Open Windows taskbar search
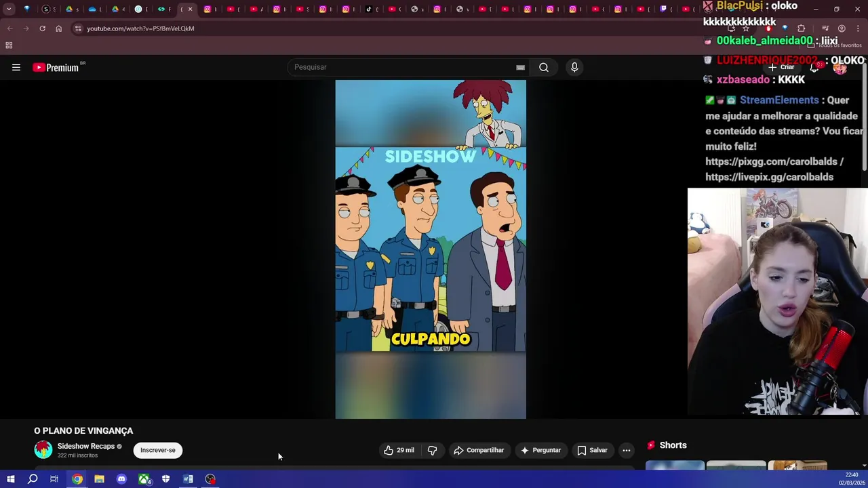This screenshot has height=488, width=868. click(33, 479)
